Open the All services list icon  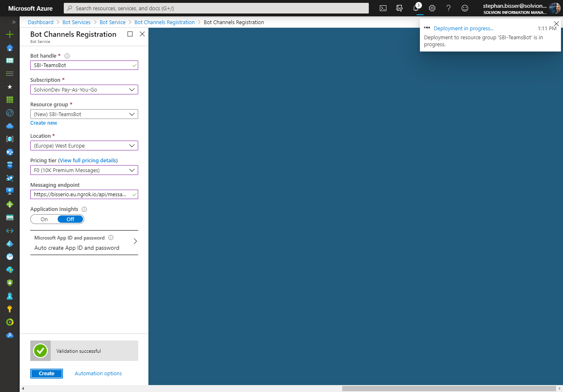click(10, 74)
